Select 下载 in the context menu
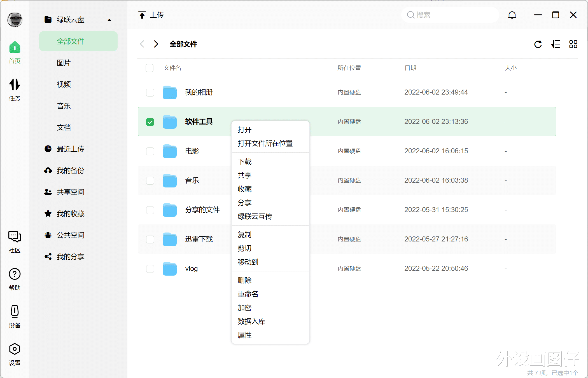Screen dimensions: 588x378 coord(244,161)
